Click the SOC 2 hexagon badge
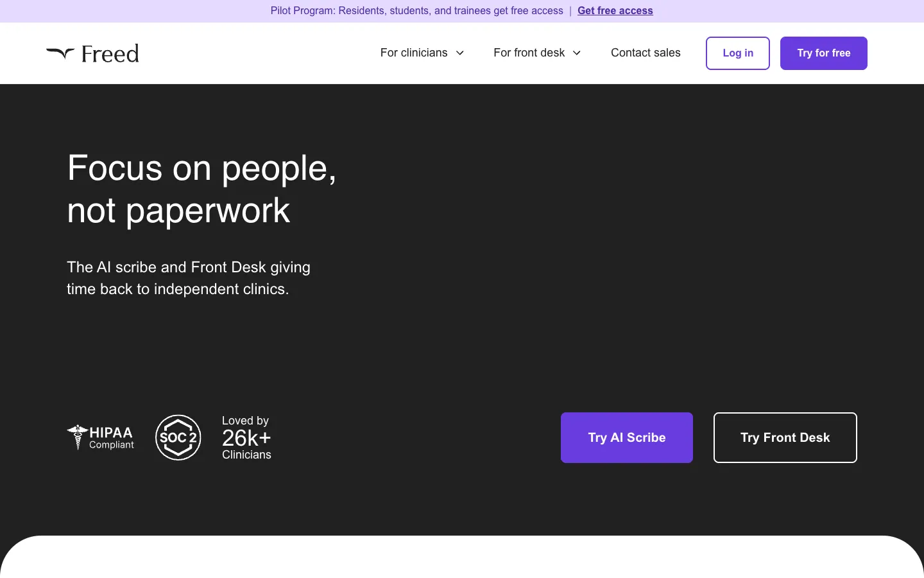Screen dimensions: 924x578 click(x=178, y=437)
